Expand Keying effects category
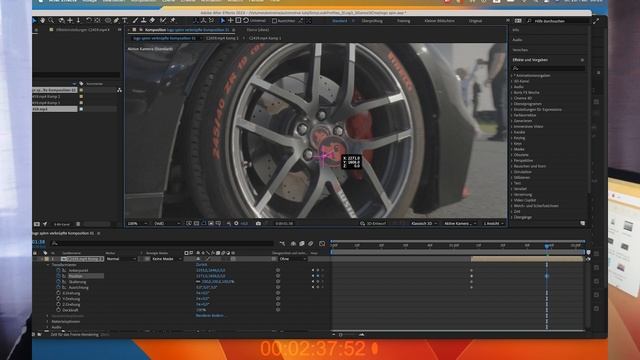Image resolution: width=640 pixels, height=360 pixels. (x=512, y=138)
